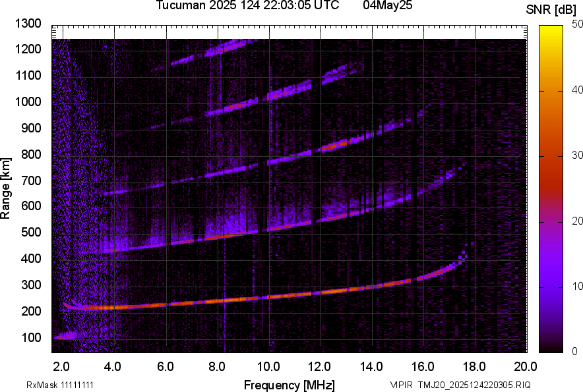Click the first-hop F-layer trace near 10 MHz
The height and width of the screenshot is (392, 583).
click(269, 297)
